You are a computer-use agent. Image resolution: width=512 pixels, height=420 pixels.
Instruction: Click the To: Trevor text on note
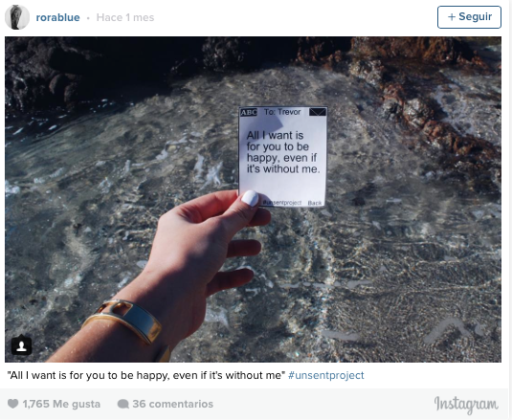(x=282, y=112)
